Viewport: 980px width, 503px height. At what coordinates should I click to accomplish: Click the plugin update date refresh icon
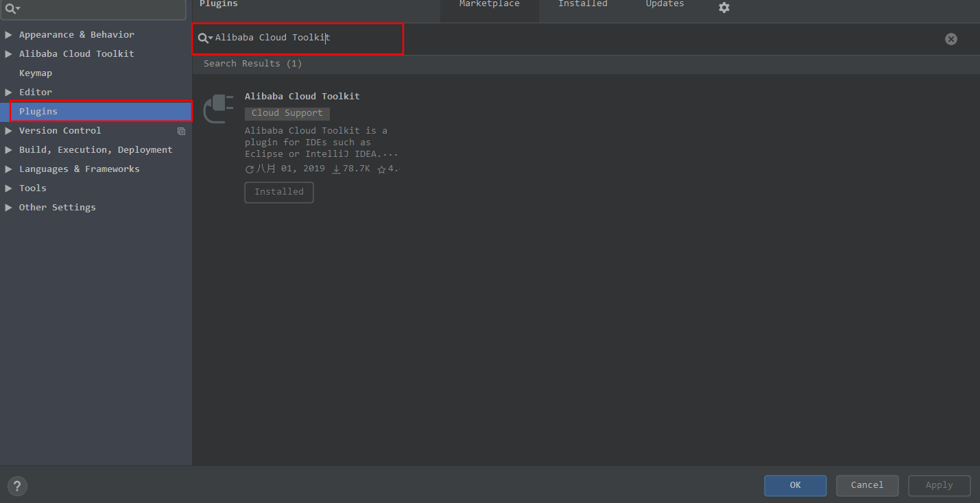[x=250, y=169]
